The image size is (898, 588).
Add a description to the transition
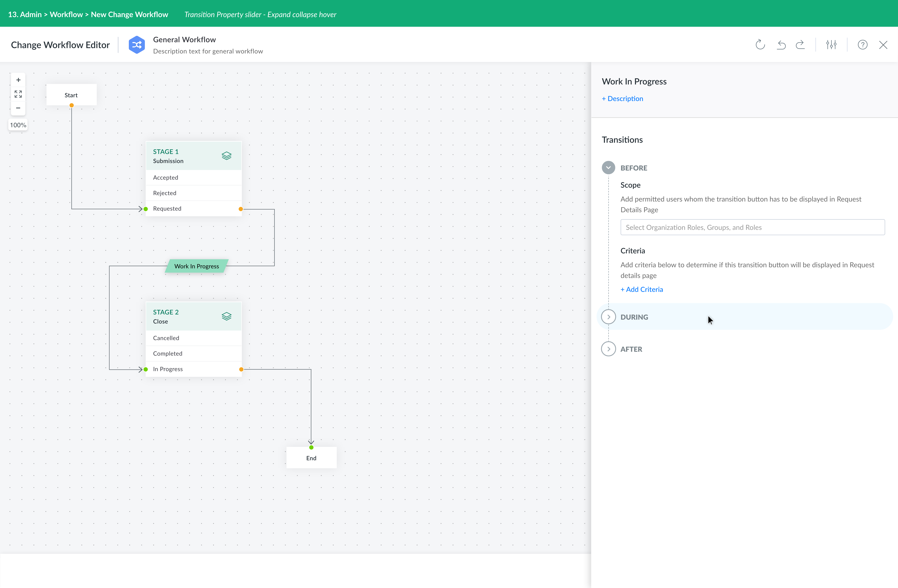[x=623, y=98]
